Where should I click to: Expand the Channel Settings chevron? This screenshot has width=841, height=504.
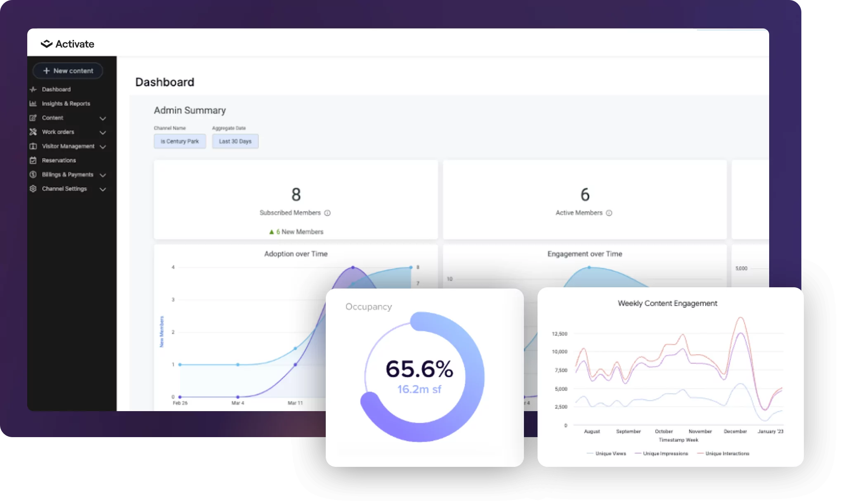[x=103, y=189]
